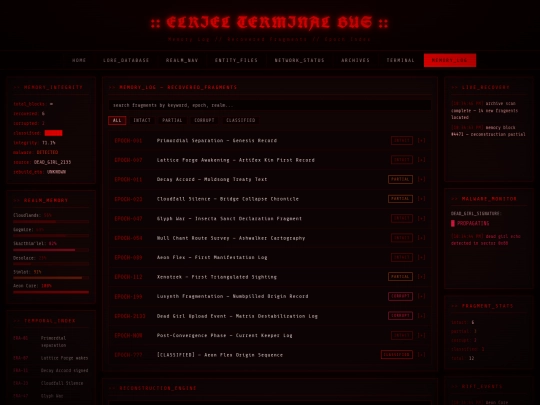Screen dimensions: 540x405
Task: Open 'Xenotrek – First Triangulated Sighting'
Action: [217, 277]
